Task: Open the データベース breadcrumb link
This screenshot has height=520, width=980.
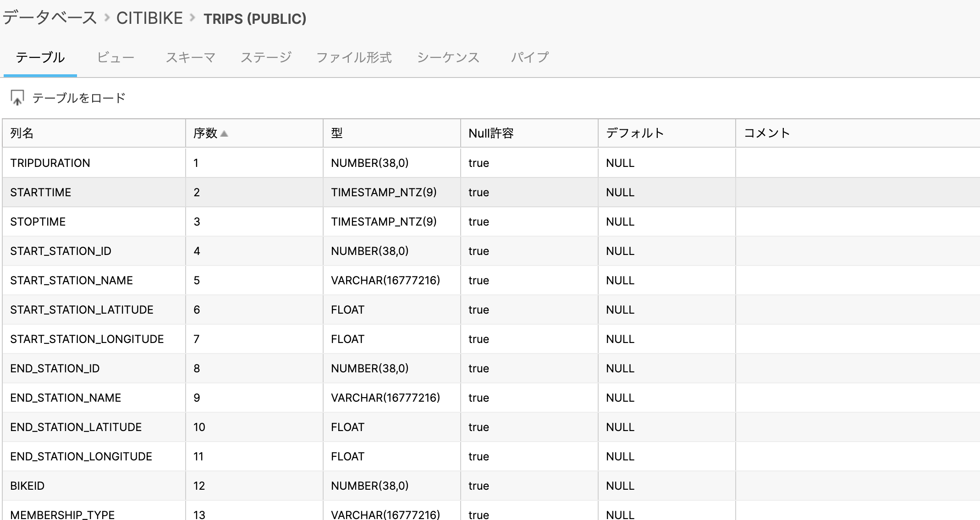Action: [x=50, y=18]
